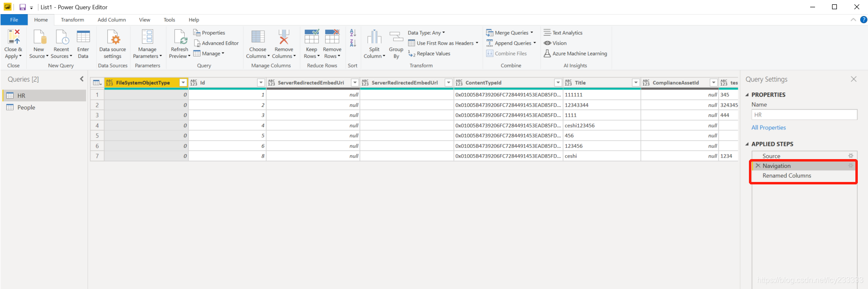Open FileSystemObjectType column filter dropdown
This screenshot has width=868, height=289.
pyautogui.click(x=183, y=83)
